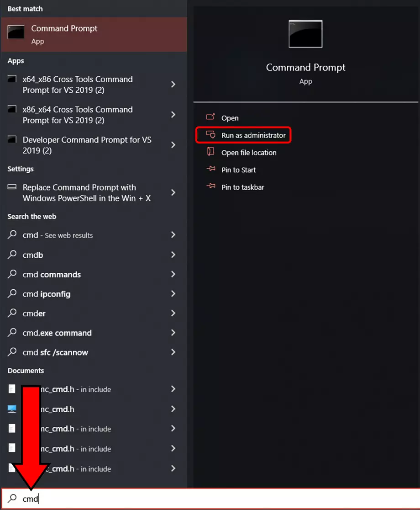Click the Pin to taskbar pin icon
420x510 pixels.
210,186
